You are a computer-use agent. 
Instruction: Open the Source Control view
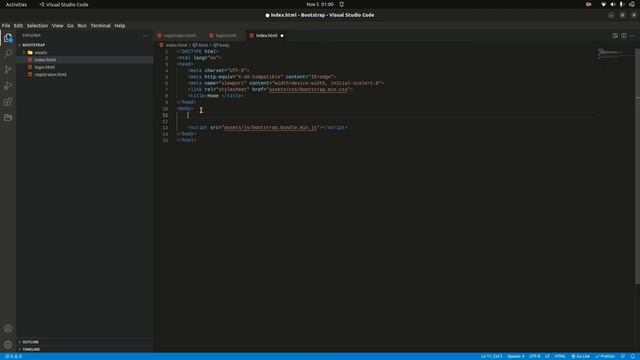tap(8, 69)
